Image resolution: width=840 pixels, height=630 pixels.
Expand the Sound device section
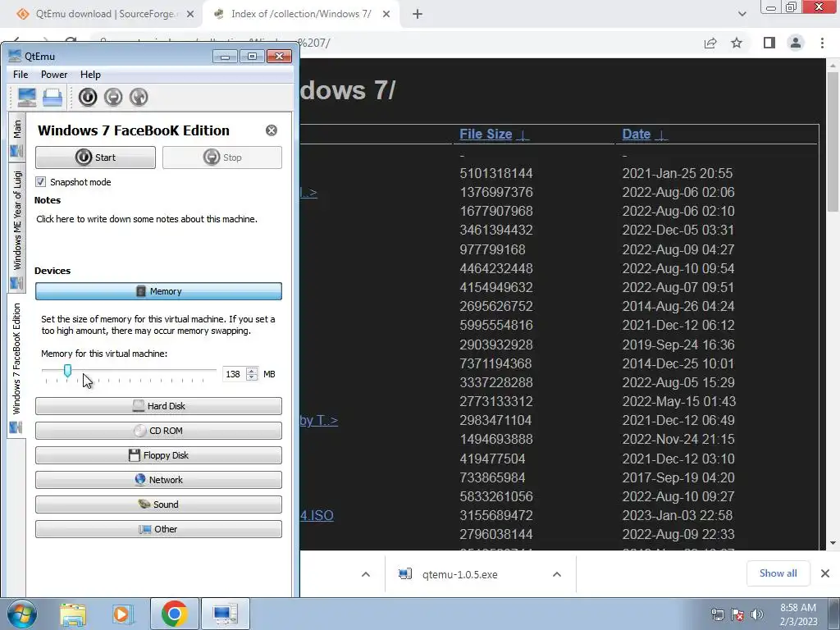coord(158,504)
